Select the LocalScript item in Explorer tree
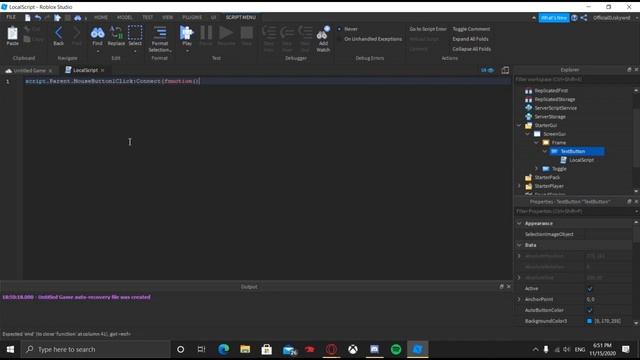Viewport: 640px width, 360px height. tap(581, 160)
